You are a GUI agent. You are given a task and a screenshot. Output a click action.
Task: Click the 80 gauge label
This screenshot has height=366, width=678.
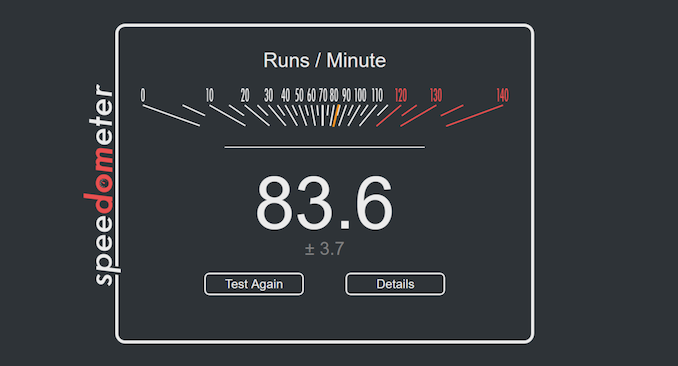point(334,95)
